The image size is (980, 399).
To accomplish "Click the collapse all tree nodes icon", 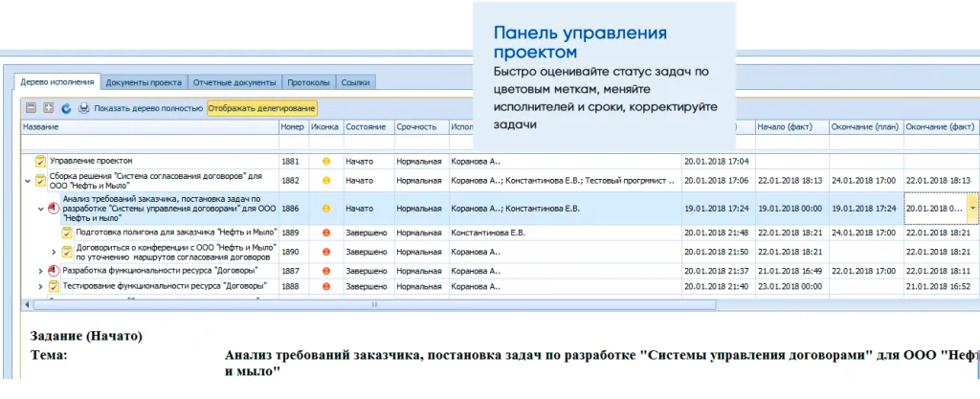I will coord(30,108).
